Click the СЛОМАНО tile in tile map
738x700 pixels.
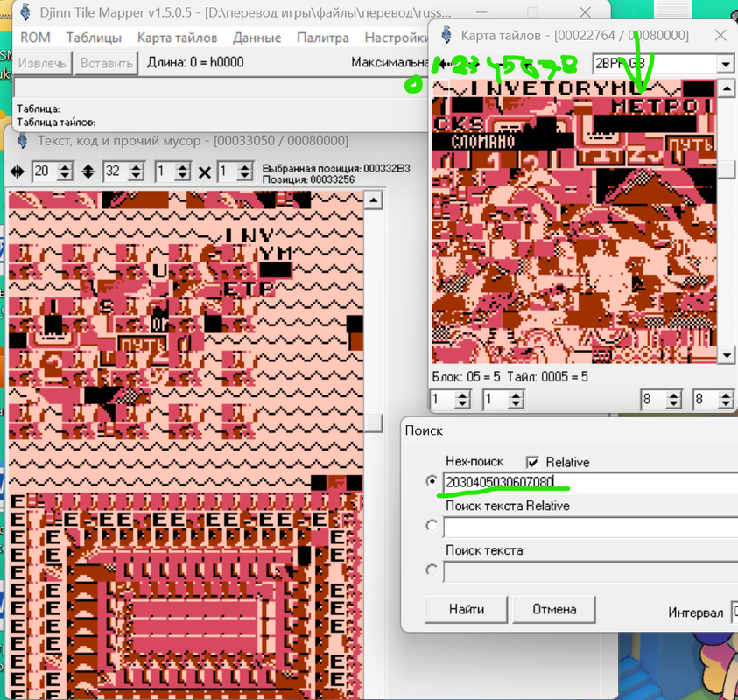point(483,141)
